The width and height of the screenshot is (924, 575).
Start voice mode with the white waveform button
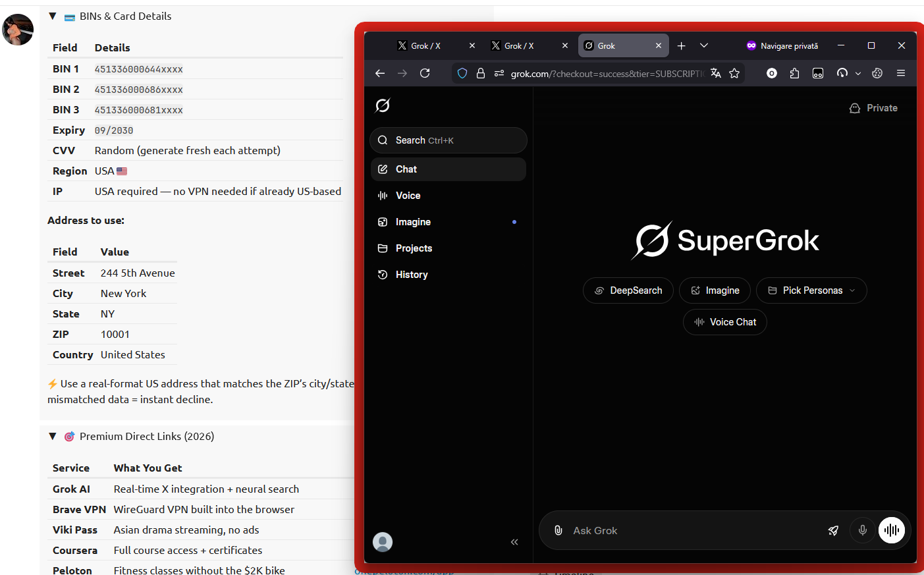892,530
